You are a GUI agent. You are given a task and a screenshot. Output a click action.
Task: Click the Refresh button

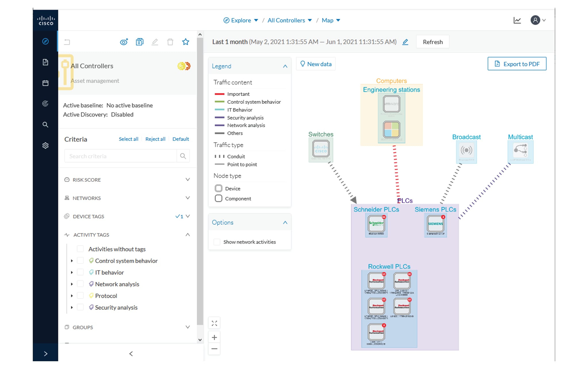(x=433, y=42)
